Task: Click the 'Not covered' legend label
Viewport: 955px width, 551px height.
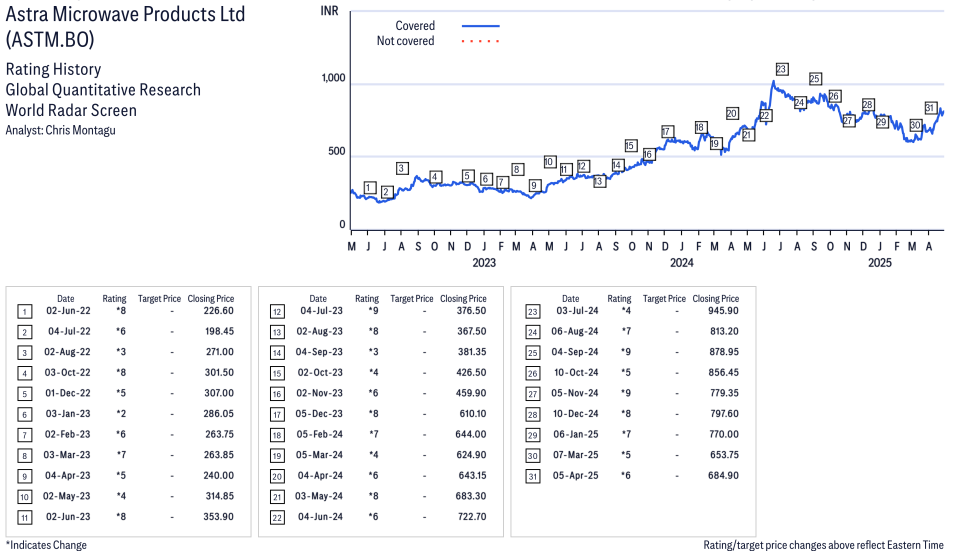Action: coord(405,41)
